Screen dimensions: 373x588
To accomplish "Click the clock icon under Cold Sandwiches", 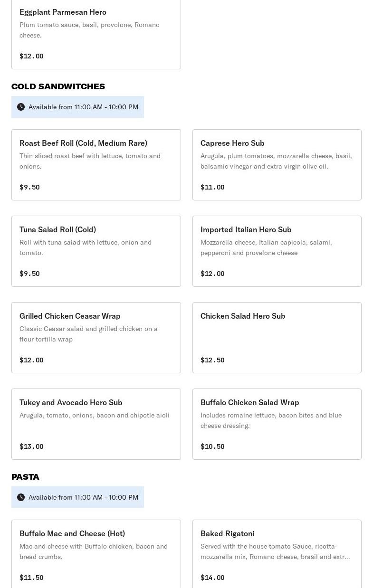I will (21, 107).
